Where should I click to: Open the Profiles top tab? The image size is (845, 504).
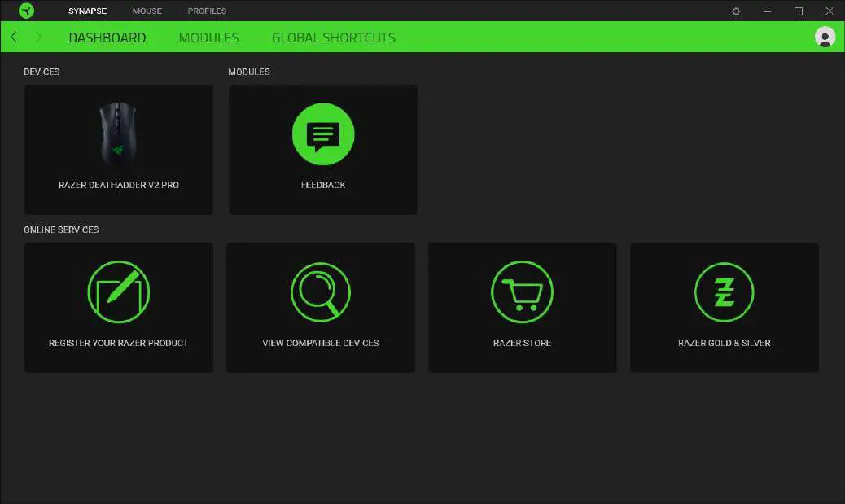tap(207, 11)
